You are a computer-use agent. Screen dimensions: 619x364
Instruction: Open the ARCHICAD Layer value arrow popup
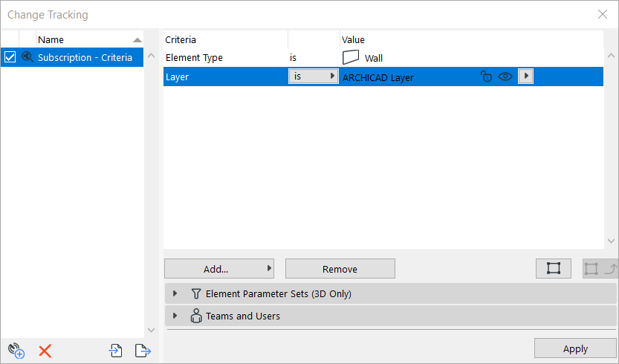pyautogui.click(x=525, y=77)
